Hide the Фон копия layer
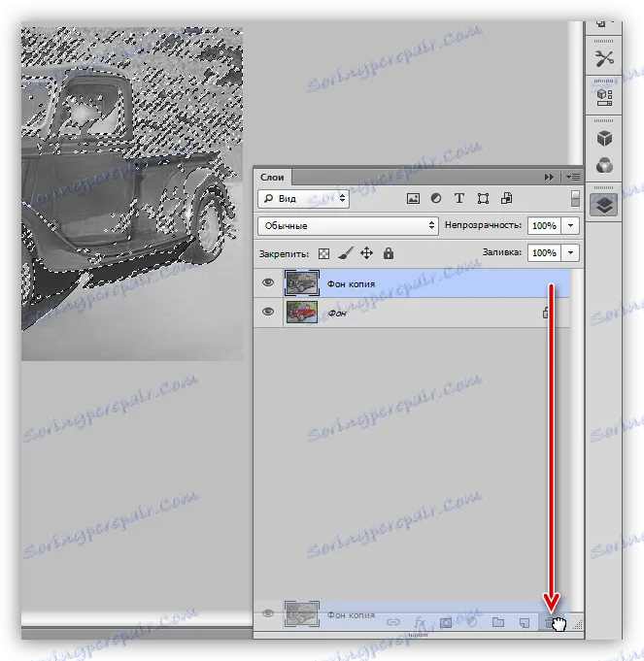Screen dimensions: 644x661 tap(268, 282)
